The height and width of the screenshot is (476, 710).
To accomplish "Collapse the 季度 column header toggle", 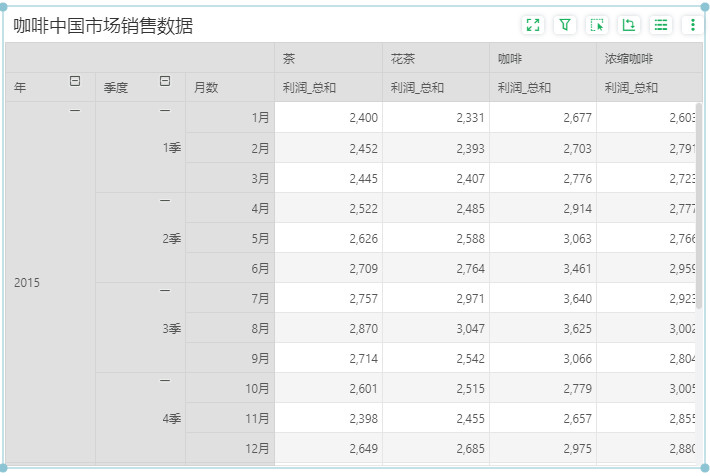I will [165, 81].
